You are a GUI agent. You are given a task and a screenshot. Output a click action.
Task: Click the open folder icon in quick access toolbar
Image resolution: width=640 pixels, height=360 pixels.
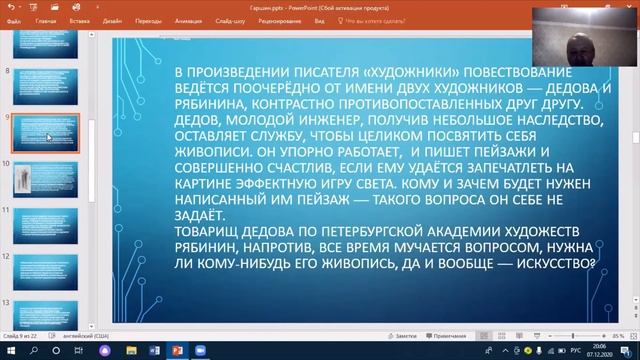click(x=54, y=7)
